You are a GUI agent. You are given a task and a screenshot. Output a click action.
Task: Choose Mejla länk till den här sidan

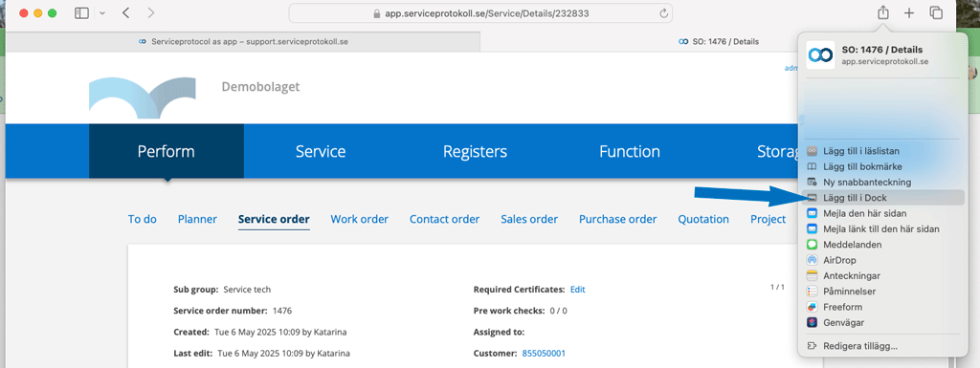tap(881, 228)
